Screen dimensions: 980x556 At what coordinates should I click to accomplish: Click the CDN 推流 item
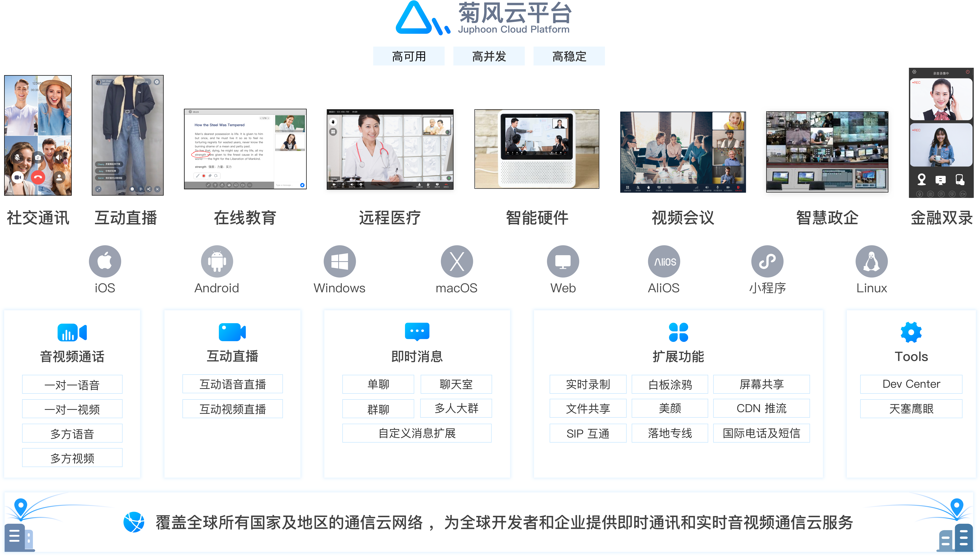(x=762, y=408)
